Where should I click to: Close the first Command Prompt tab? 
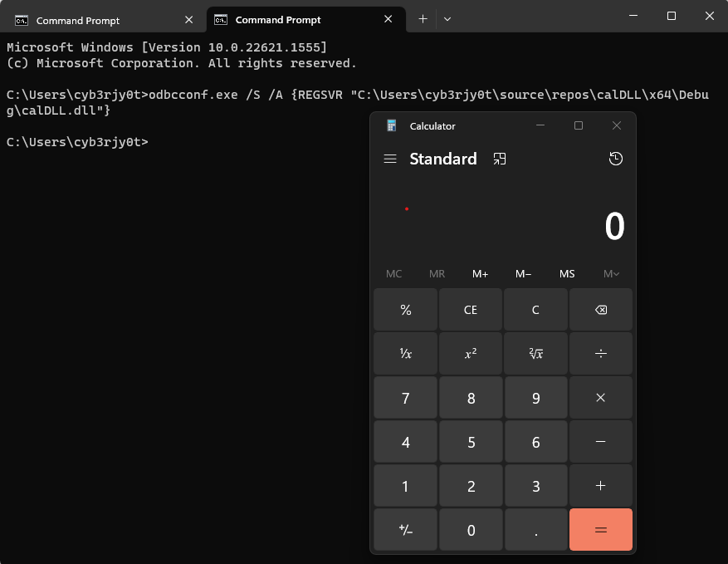(188, 20)
